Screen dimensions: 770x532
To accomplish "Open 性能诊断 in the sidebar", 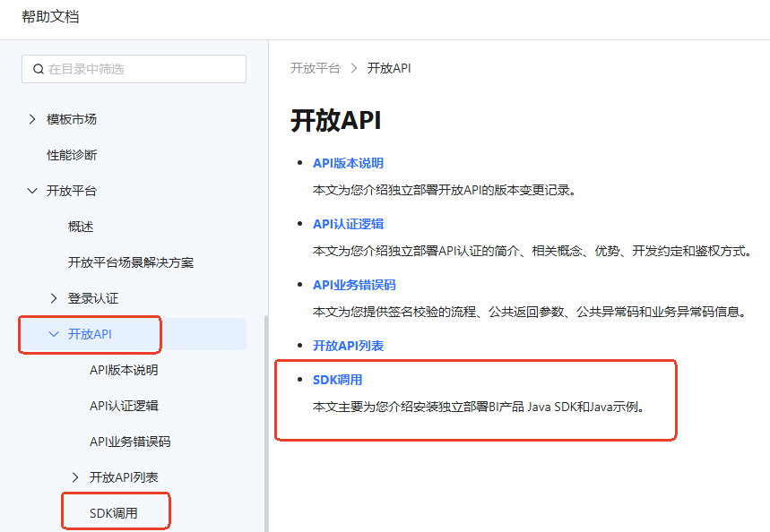I will coord(72,155).
